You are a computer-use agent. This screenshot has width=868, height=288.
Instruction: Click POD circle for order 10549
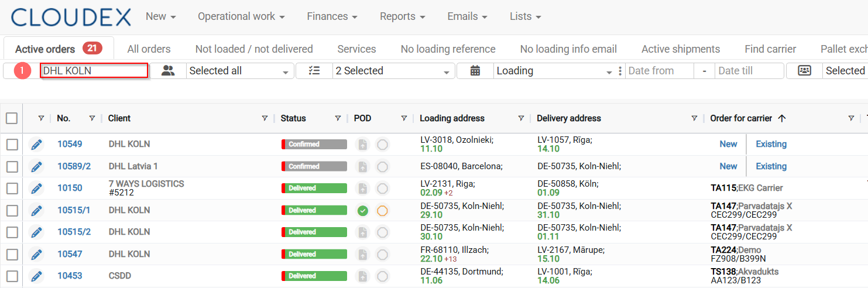pos(382,145)
